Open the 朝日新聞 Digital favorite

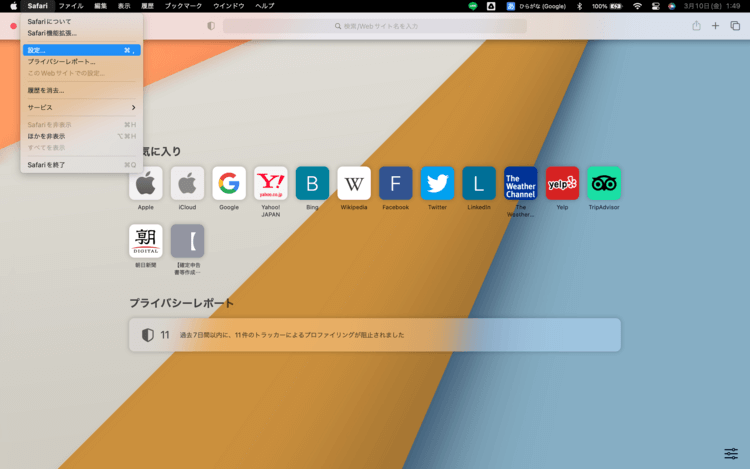click(145, 241)
